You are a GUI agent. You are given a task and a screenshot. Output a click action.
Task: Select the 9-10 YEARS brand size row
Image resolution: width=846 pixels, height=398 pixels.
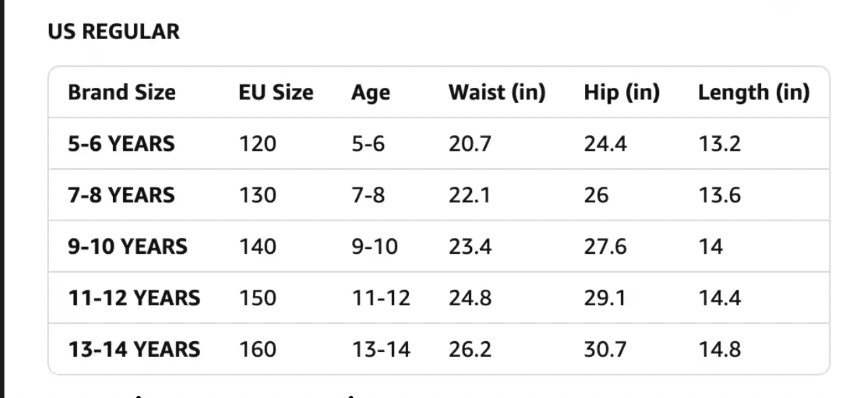pyautogui.click(x=439, y=246)
